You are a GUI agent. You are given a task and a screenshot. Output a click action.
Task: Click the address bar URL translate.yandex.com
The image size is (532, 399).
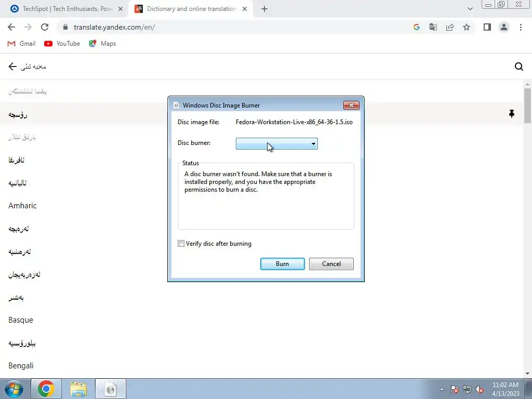tap(114, 27)
